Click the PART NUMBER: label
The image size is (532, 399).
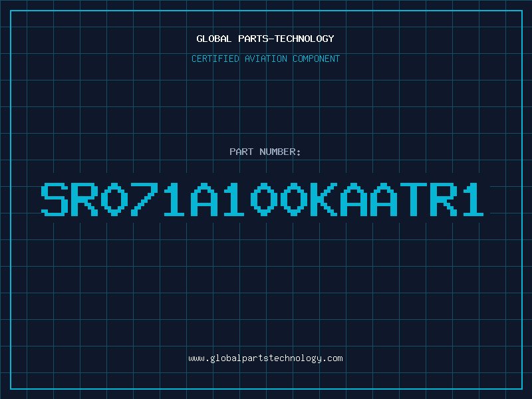(265, 152)
